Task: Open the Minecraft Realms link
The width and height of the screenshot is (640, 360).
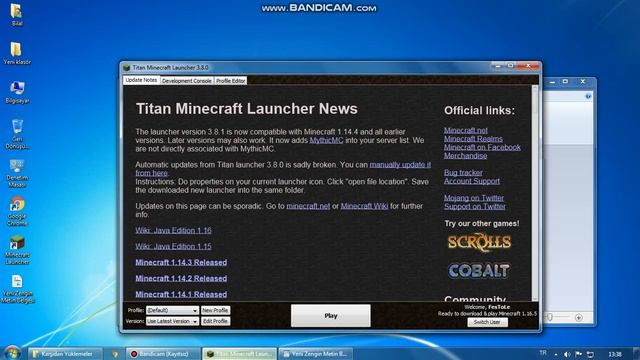Action: click(473, 139)
